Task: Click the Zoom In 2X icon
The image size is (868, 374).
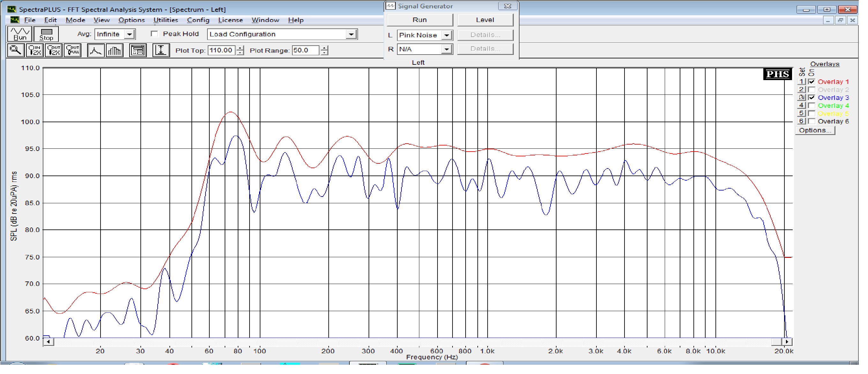Action: tap(35, 50)
